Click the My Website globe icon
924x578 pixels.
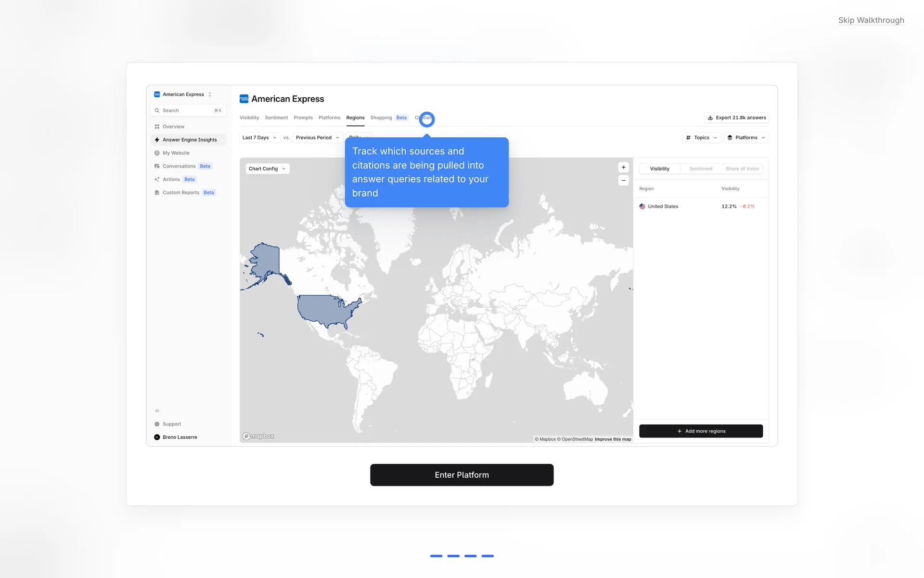(x=157, y=153)
